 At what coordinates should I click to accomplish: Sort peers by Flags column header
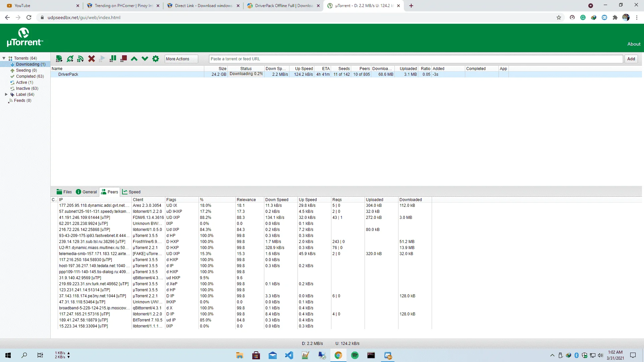click(x=182, y=200)
